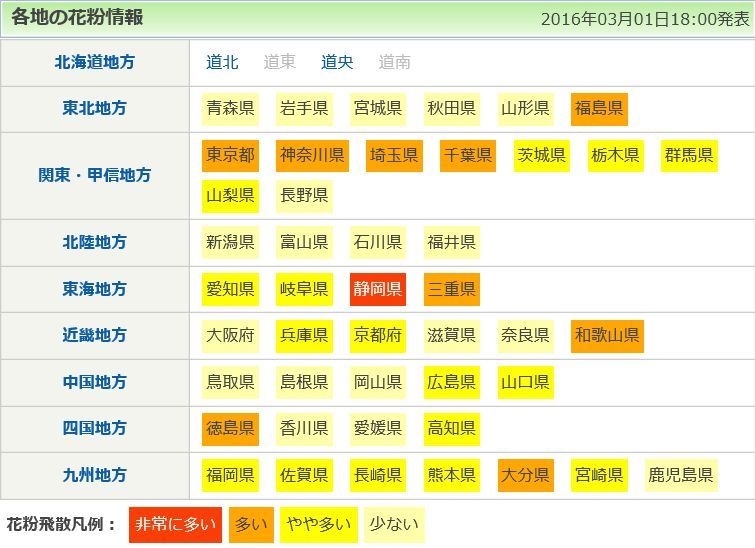Open the 道央 area link
The image size is (755, 548).
click(x=337, y=62)
